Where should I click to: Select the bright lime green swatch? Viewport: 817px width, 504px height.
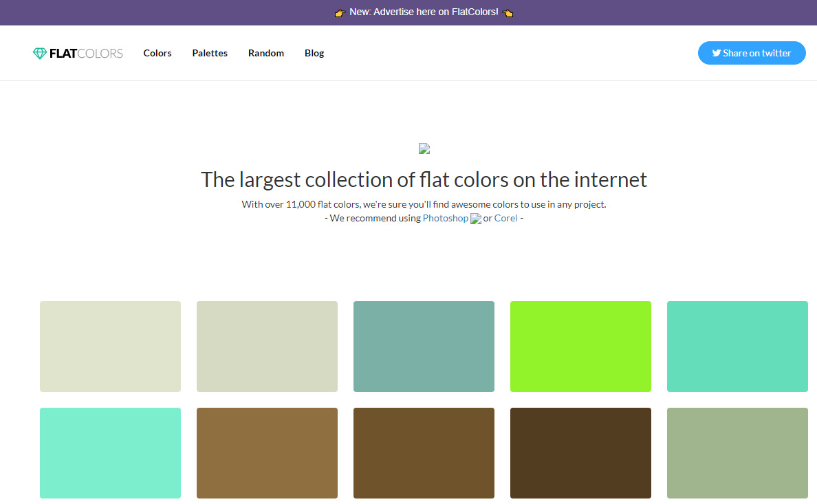pyautogui.click(x=581, y=347)
